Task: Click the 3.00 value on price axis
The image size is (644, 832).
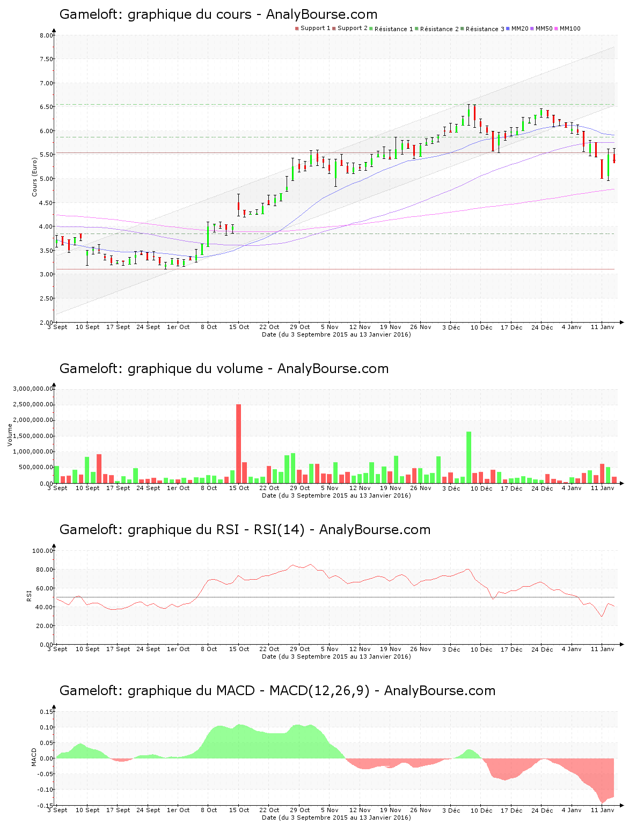Action: coord(47,274)
